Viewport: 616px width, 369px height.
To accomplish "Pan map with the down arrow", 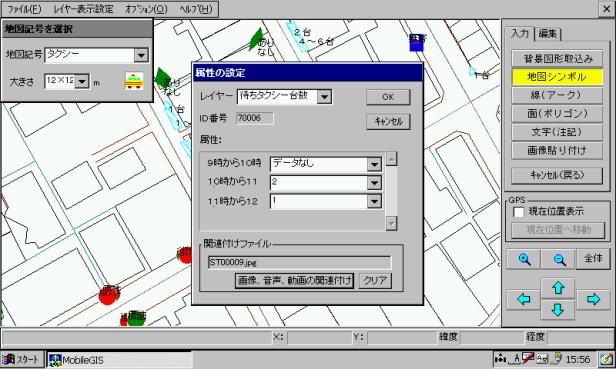I will coord(558,310).
